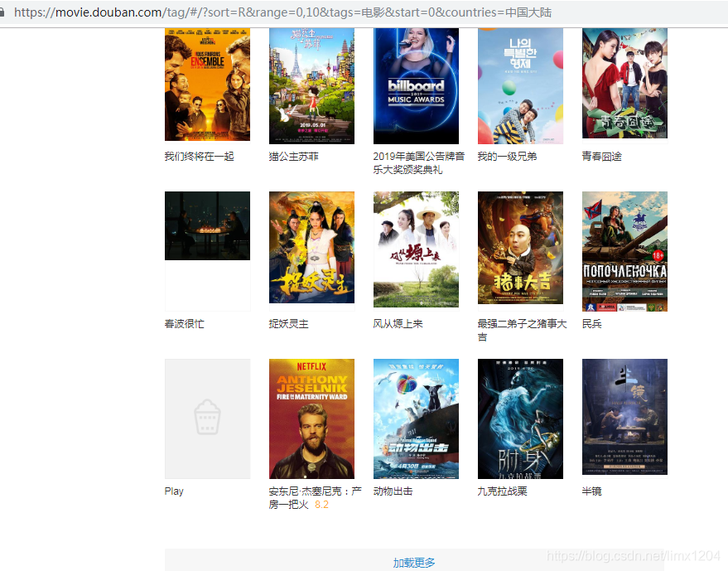Click the 最强二弟子之猪事大吉 title link
728x571 pixels.
(523, 331)
